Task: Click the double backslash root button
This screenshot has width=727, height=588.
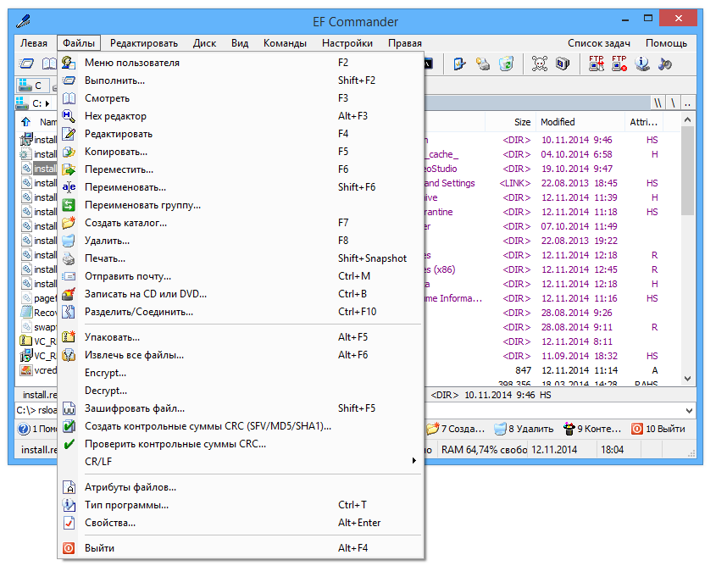Action: pyautogui.click(x=658, y=103)
